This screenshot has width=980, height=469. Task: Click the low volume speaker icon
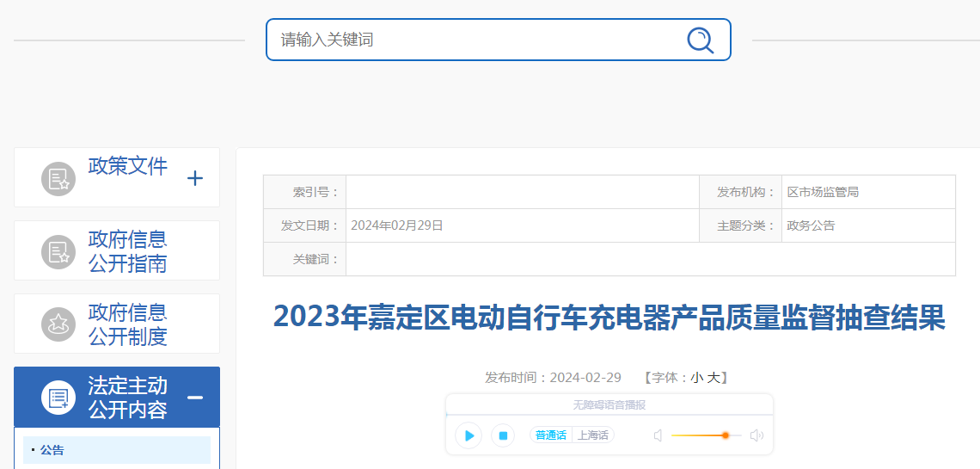coord(658,435)
